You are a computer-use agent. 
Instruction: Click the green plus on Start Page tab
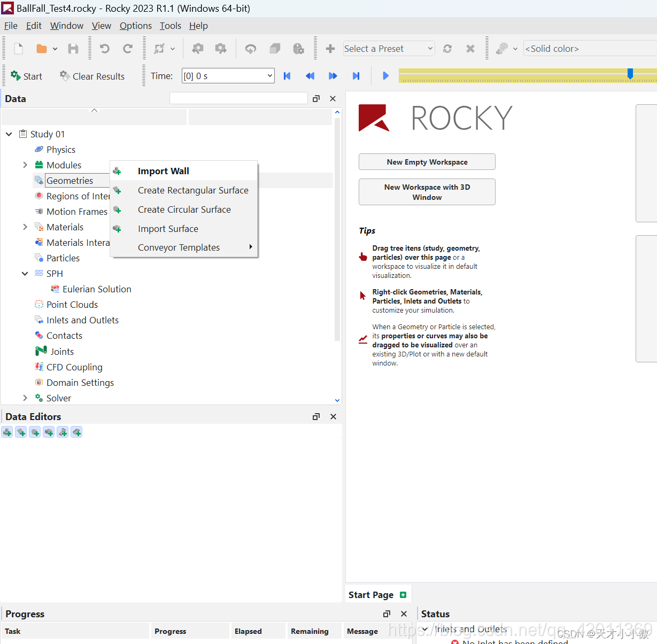(x=403, y=595)
